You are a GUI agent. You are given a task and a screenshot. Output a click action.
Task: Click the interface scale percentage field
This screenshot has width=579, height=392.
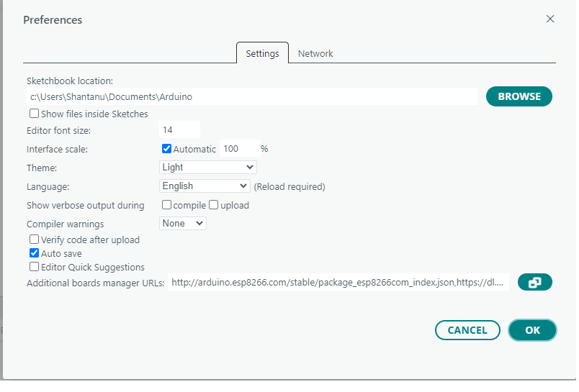click(240, 149)
